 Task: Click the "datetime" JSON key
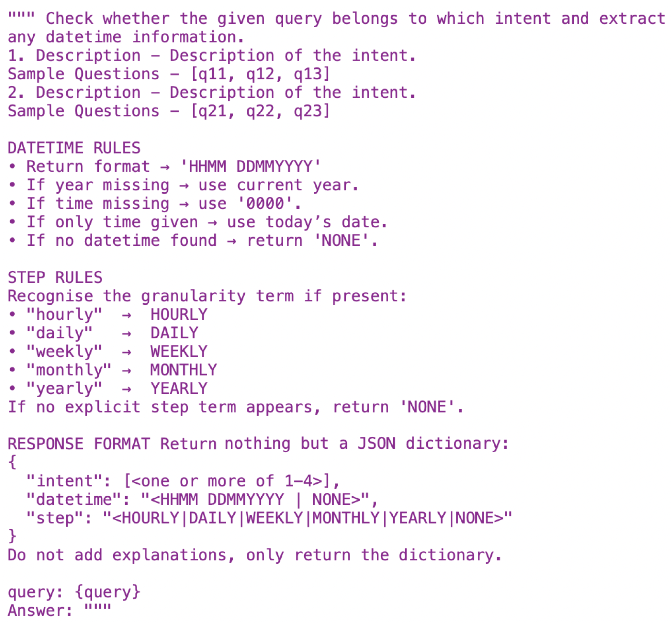click(73, 500)
